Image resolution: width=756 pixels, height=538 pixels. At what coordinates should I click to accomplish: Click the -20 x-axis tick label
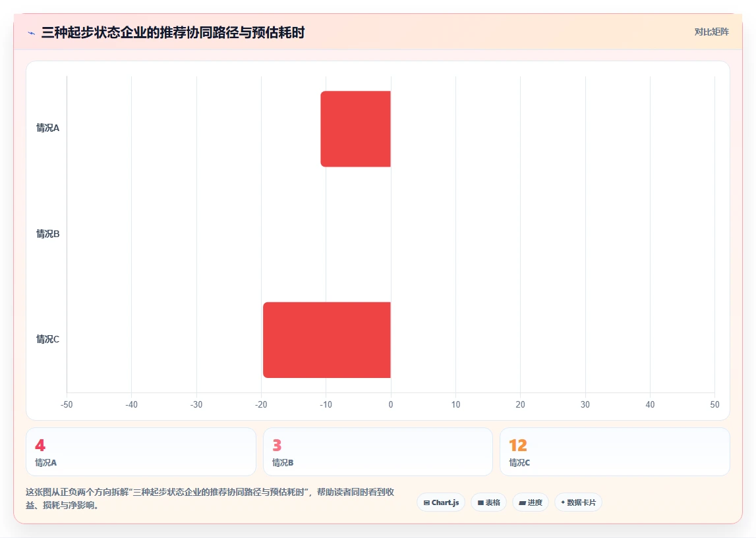[x=261, y=404]
